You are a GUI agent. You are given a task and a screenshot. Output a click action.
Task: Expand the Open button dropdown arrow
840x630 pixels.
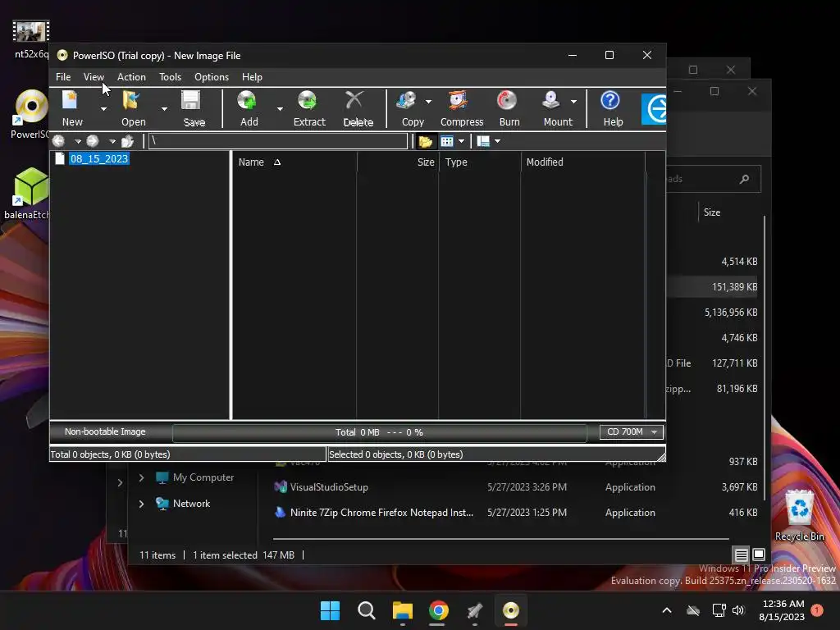click(x=164, y=109)
